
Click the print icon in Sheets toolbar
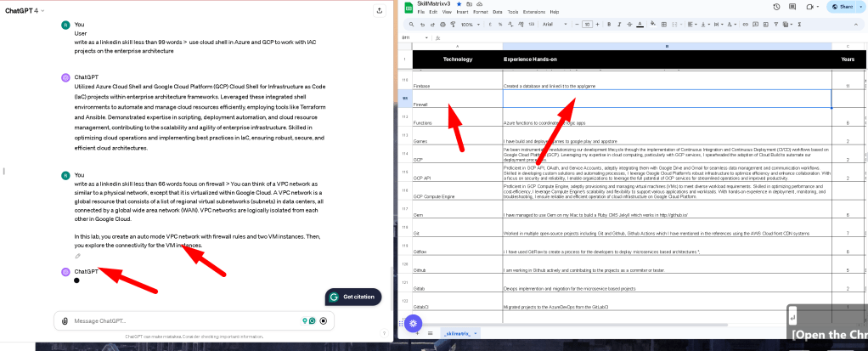(x=442, y=25)
